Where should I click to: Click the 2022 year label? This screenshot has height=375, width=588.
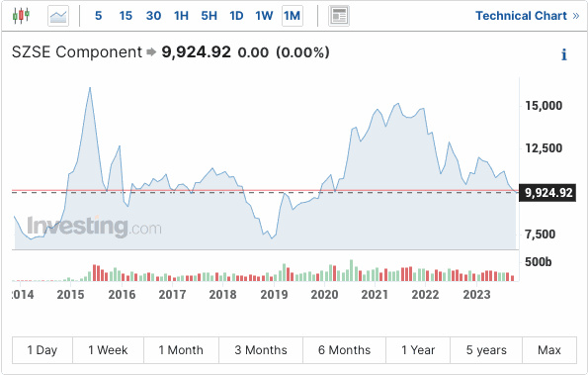click(x=425, y=294)
